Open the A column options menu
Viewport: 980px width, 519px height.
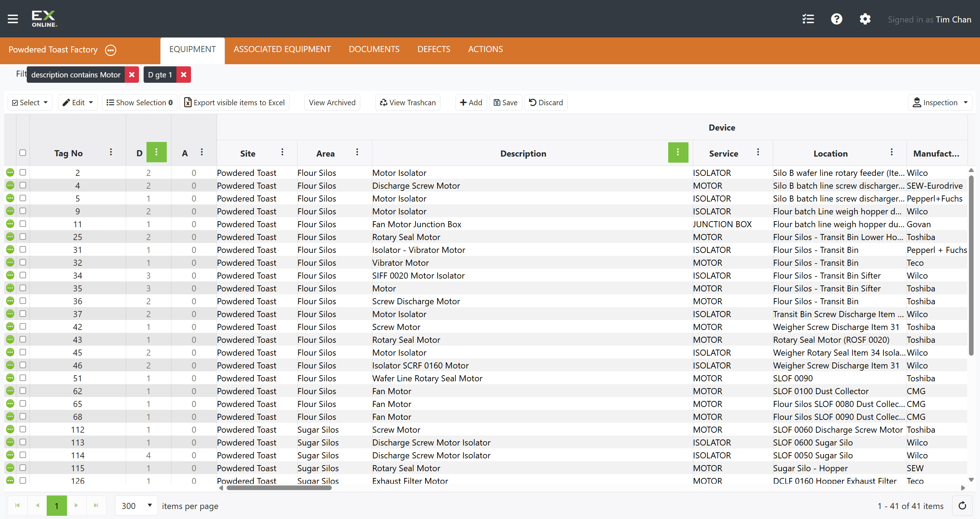point(202,152)
